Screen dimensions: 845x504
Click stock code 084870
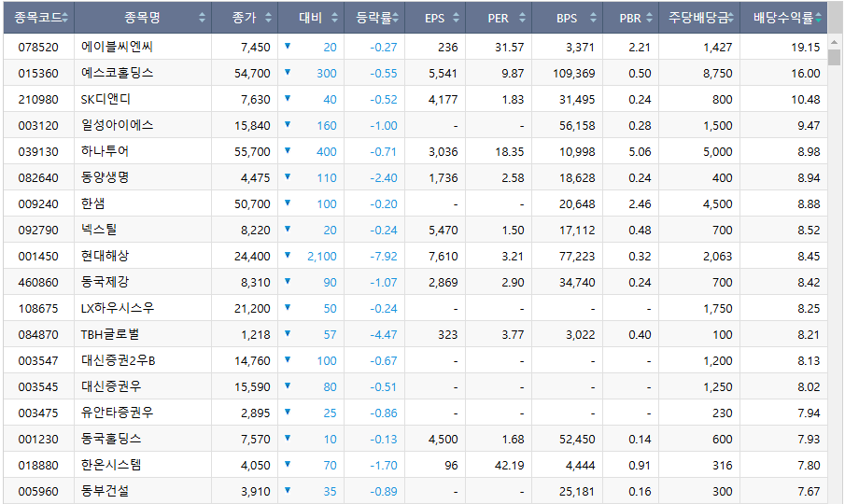(x=38, y=334)
